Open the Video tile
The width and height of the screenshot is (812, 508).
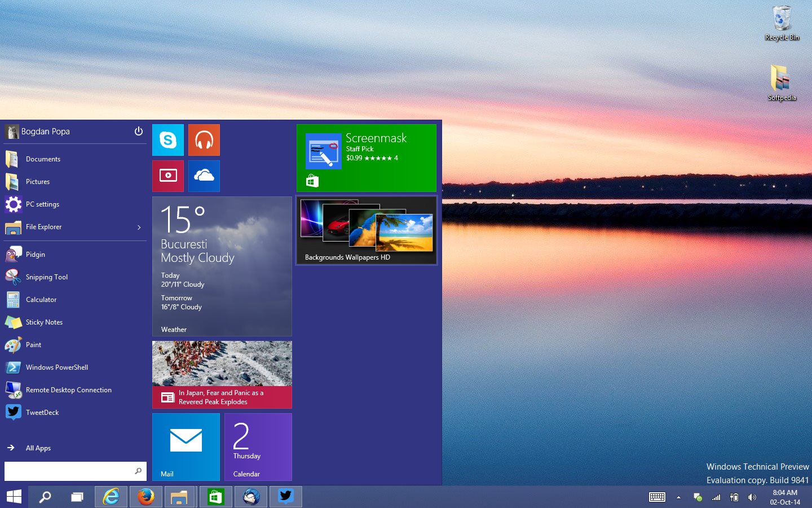pos(168,176)
